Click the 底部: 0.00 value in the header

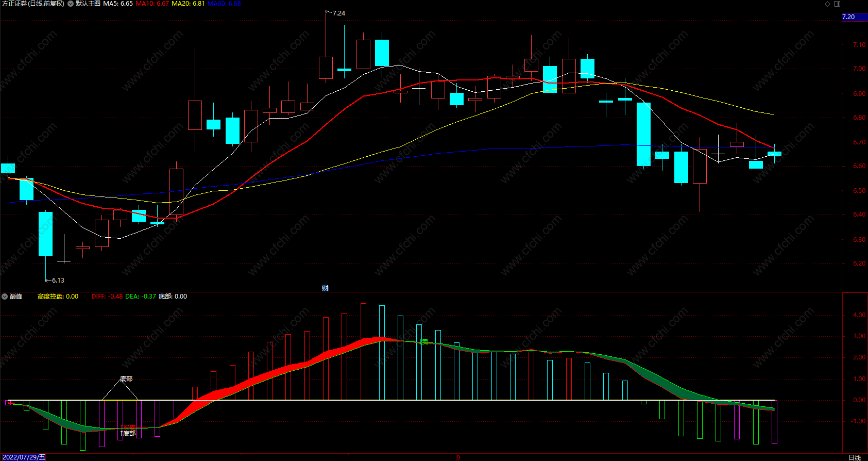pos(173,297)
